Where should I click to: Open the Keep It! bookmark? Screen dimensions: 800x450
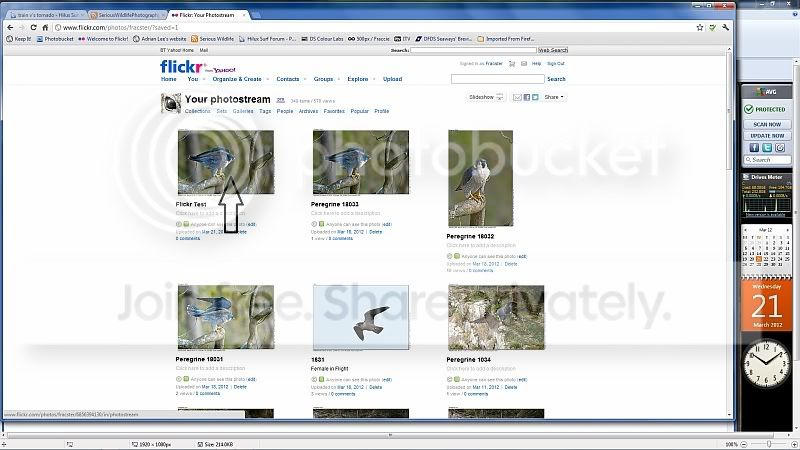pos(19,39)
